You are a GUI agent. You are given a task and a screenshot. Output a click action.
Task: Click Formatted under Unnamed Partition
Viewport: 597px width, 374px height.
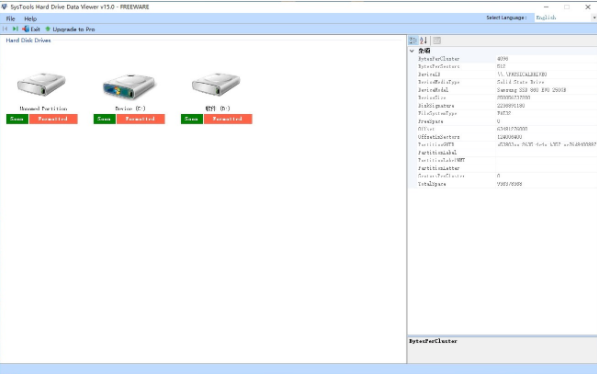[53, 119]
